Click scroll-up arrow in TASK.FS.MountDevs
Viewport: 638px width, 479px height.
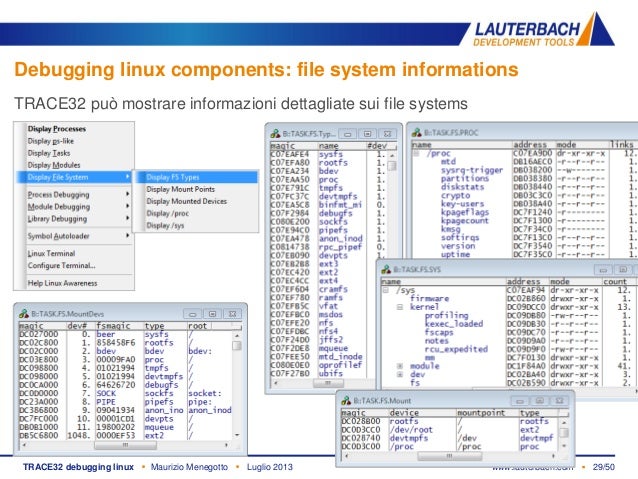[x=237, y=335]
